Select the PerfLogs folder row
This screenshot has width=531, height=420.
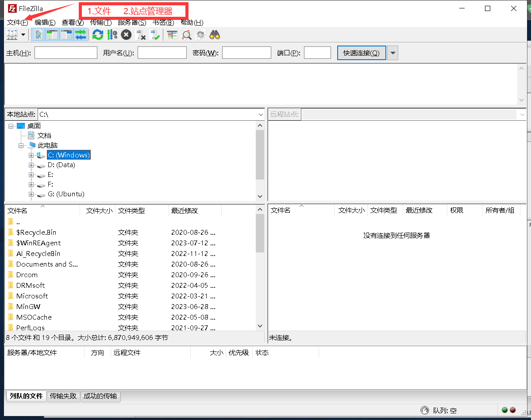click(x=131, y=328)
